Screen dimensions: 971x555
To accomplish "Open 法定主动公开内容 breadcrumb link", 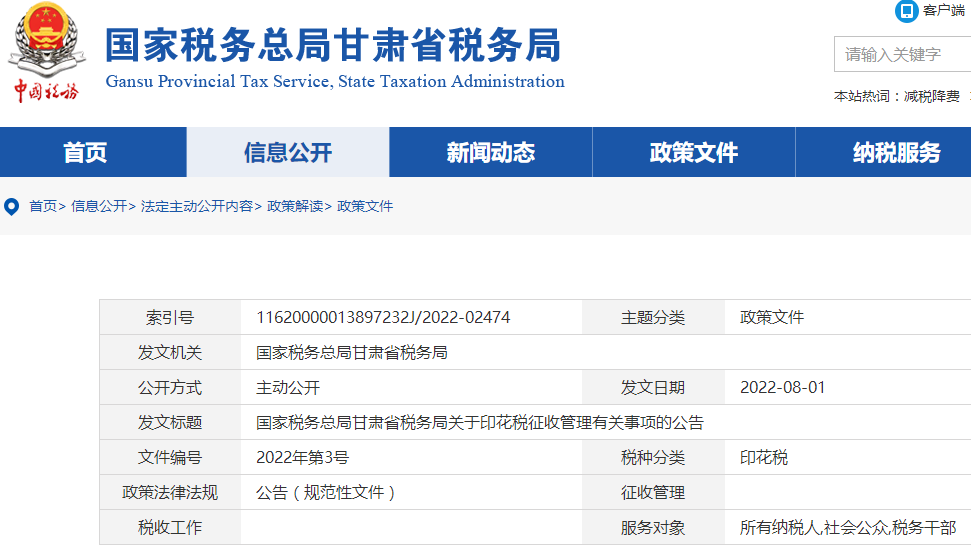I will (196, 206).
